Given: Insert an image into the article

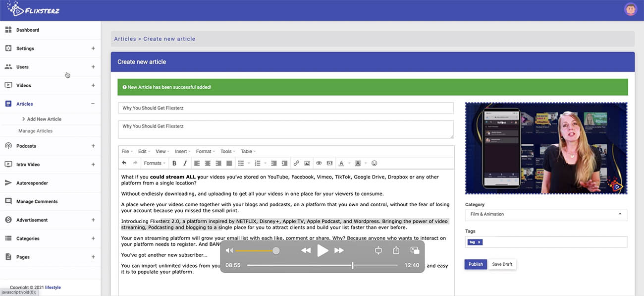Looking at the screenshot, I should click(307, 163).
